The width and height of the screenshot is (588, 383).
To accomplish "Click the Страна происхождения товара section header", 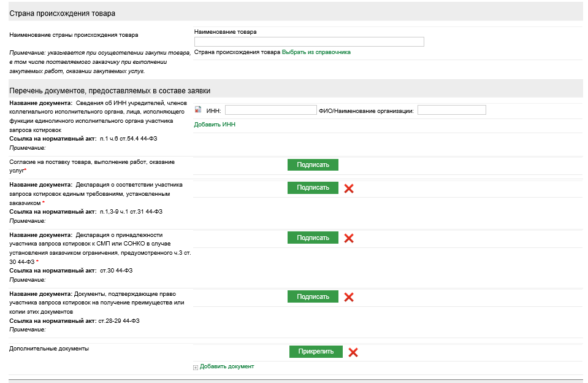I will coord(63,13).
